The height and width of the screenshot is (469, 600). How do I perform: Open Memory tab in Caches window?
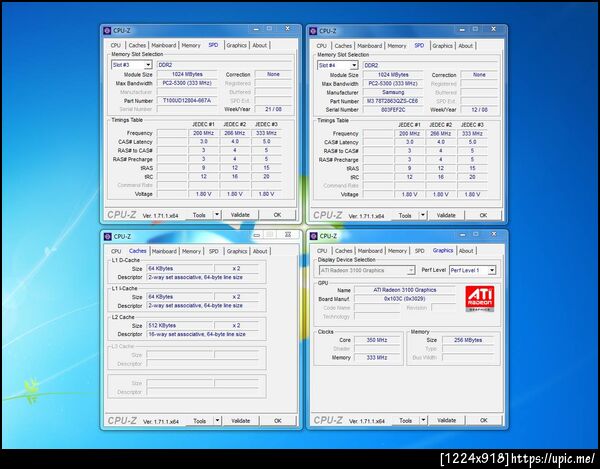coord(191,251)
